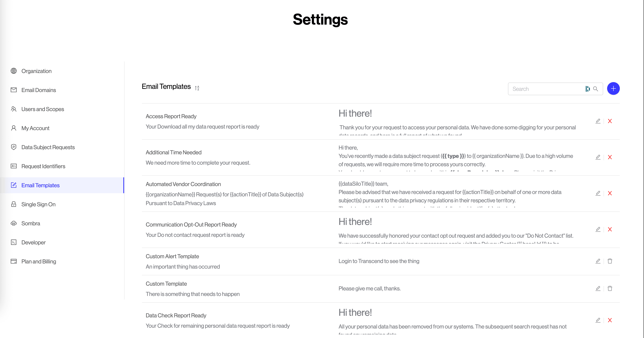
Task: Edit the Access Report Ready template
Action: (598, 121)
